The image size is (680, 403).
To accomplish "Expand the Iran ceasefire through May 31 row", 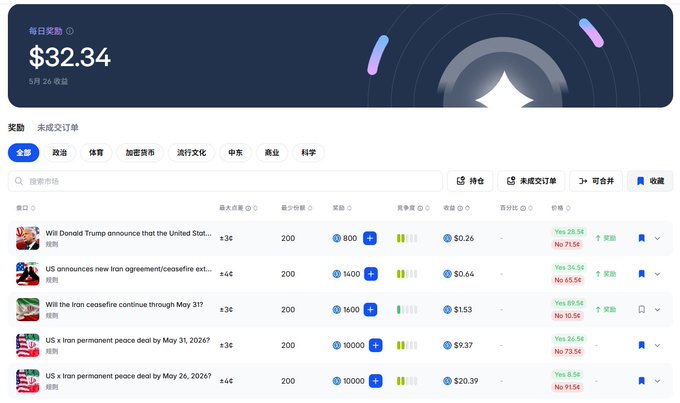I will click(657, 309).
